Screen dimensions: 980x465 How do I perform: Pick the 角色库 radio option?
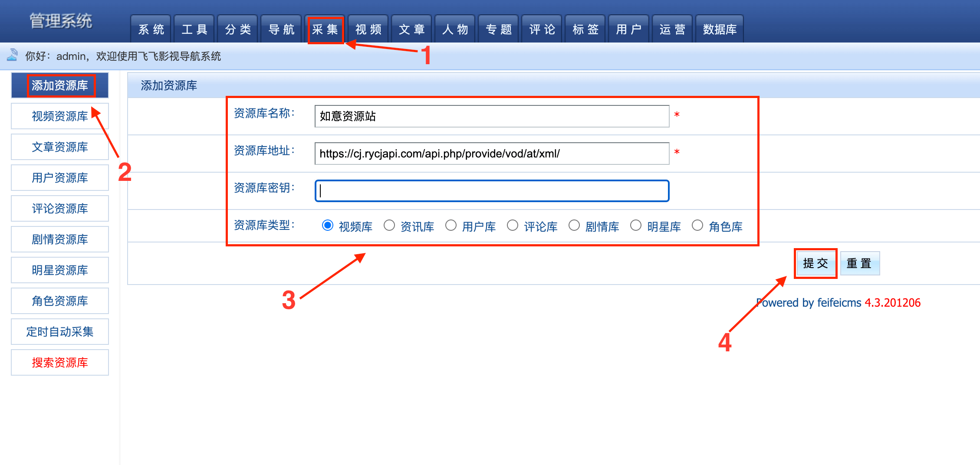tap(697, 226)
